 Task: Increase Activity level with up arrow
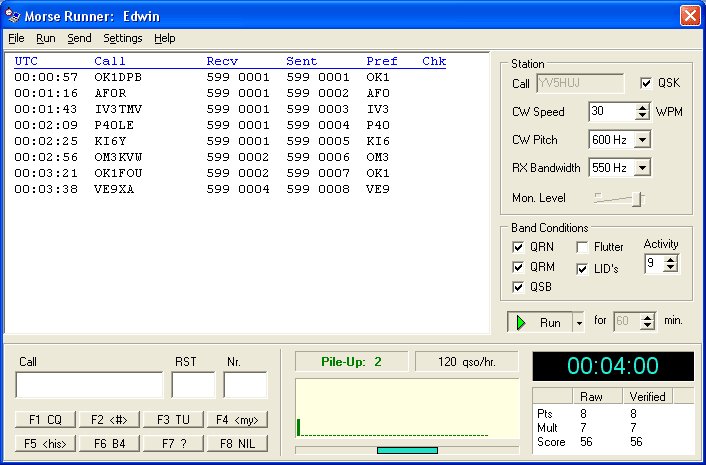(671, 260)
